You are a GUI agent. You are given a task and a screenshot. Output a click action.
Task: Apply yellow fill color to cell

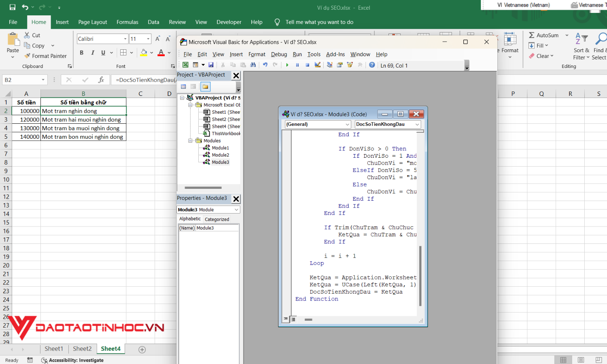click(144, 53)
